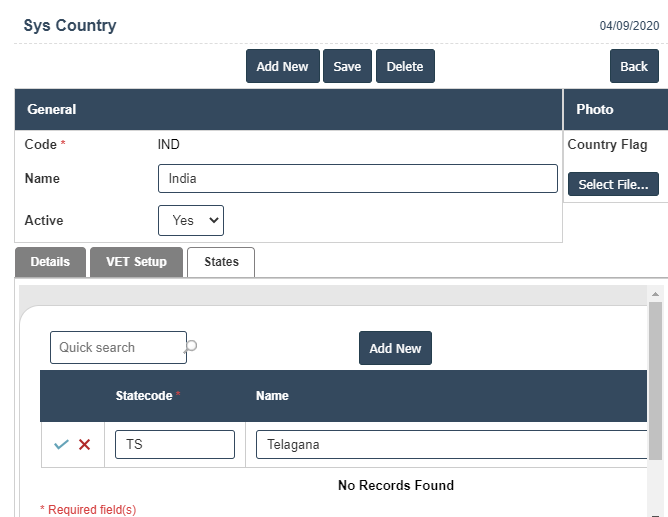Open the VET Setup tab
The height and width of the screenshot is (517, 668).
pyautogui.click(x=136, y=262)
